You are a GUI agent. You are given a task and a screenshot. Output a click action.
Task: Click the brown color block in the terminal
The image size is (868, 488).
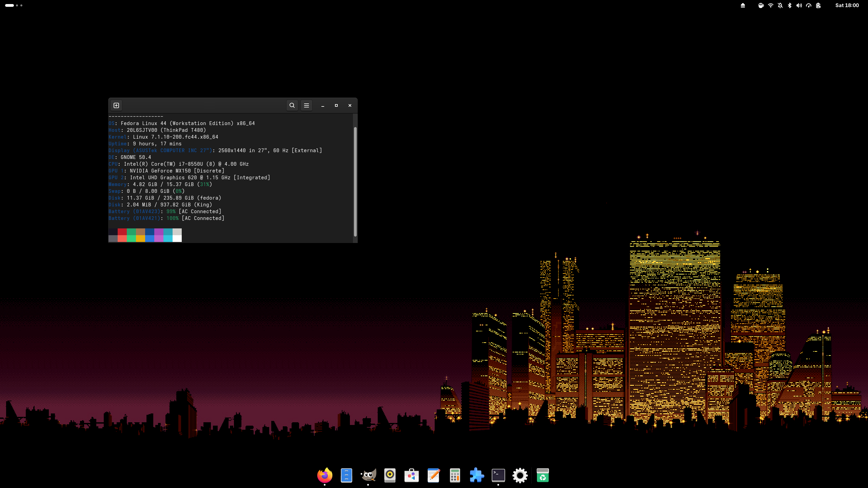click(140, 232)
